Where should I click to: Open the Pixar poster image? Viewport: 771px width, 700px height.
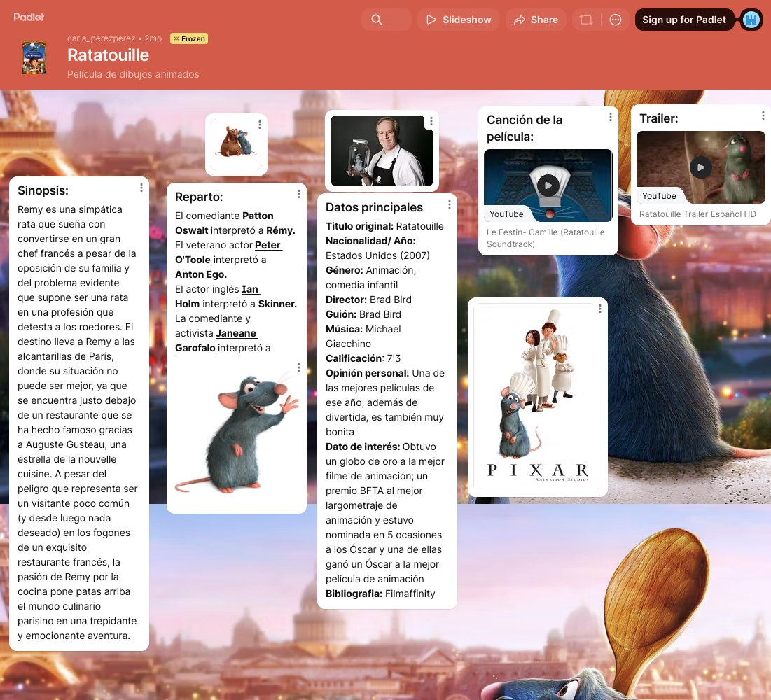[537, 398]
